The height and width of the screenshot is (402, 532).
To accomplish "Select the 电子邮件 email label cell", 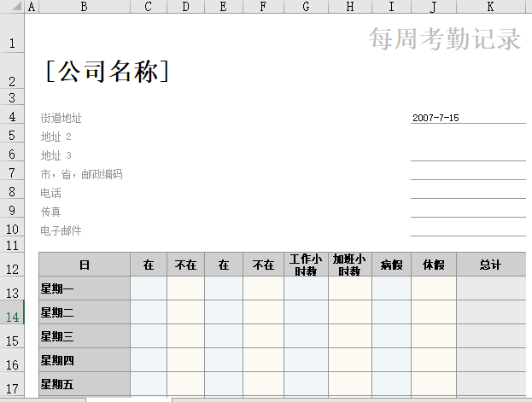I will click(x=61, y=230).
